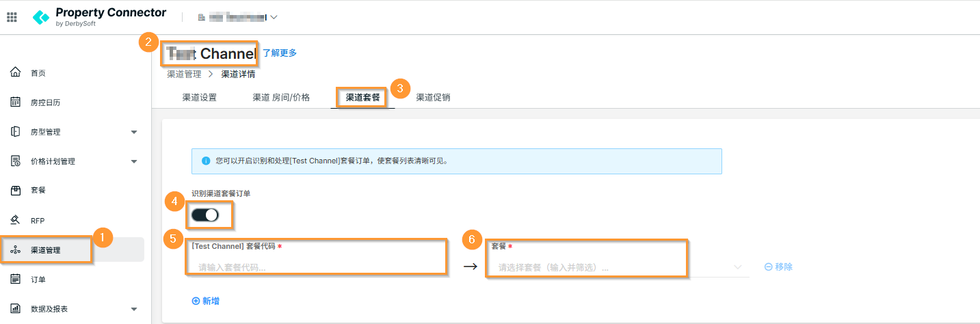Open the apps grid launcher icon

pyautogui.click(x=12, y=17)
